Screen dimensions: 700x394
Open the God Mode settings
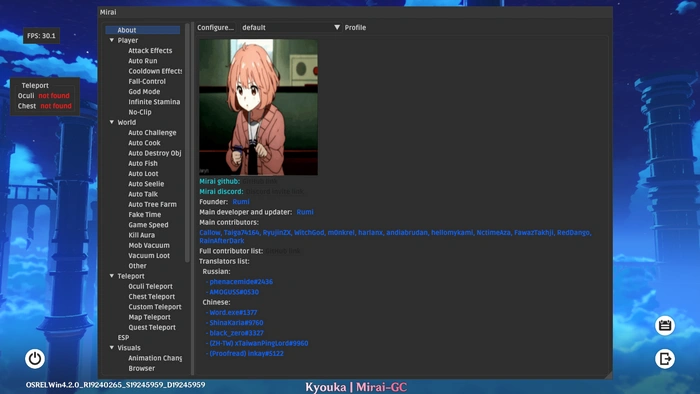(144, 91)
